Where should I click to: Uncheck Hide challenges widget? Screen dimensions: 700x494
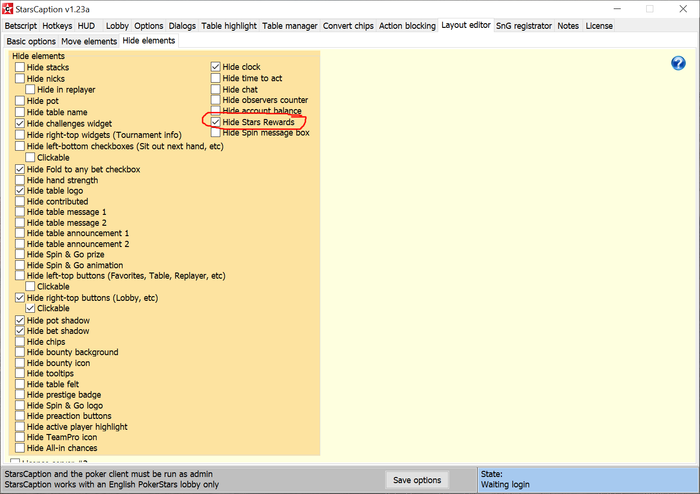pos(20,123)
